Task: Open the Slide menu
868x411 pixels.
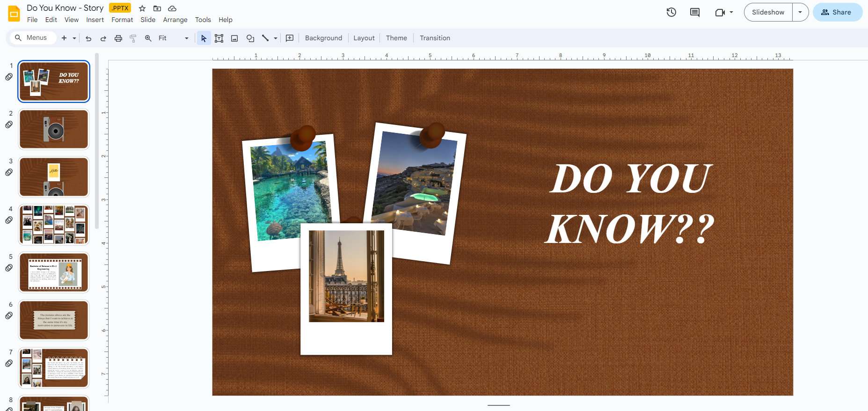Action: [x=148, y=20]
